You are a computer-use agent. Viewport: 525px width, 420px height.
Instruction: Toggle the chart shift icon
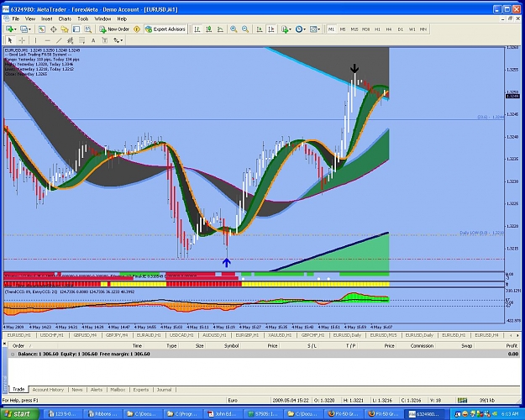(x=271, y=29)
